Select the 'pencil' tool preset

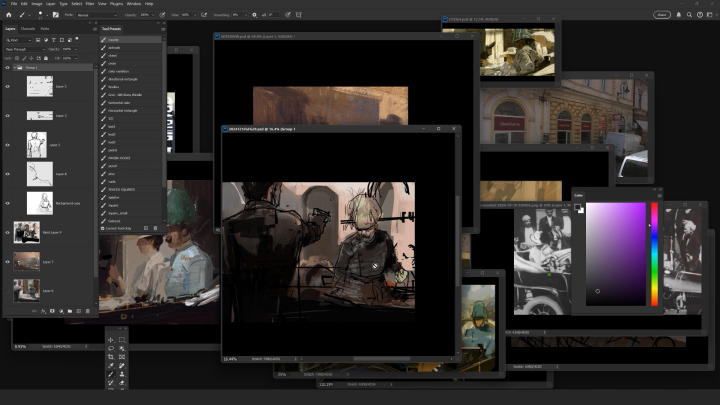[131, 166]
